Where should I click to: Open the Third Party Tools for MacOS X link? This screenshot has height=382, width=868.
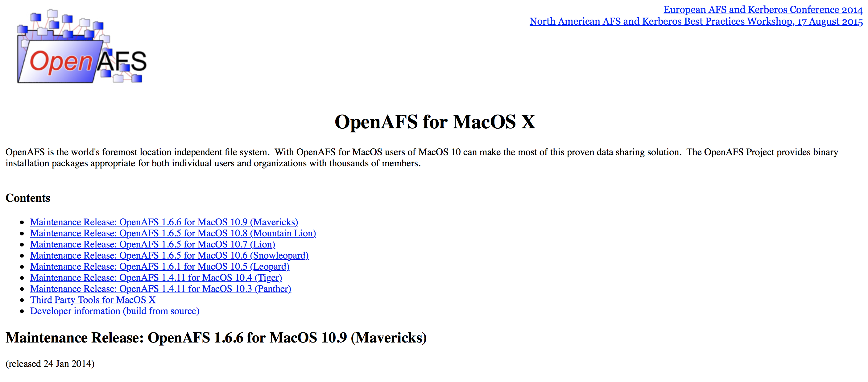(x=93, y=300)
